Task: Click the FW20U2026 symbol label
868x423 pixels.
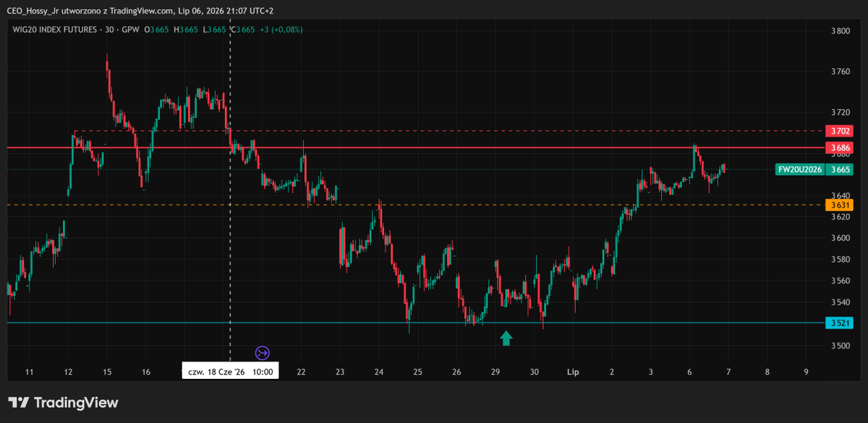Action: [800, 170]
